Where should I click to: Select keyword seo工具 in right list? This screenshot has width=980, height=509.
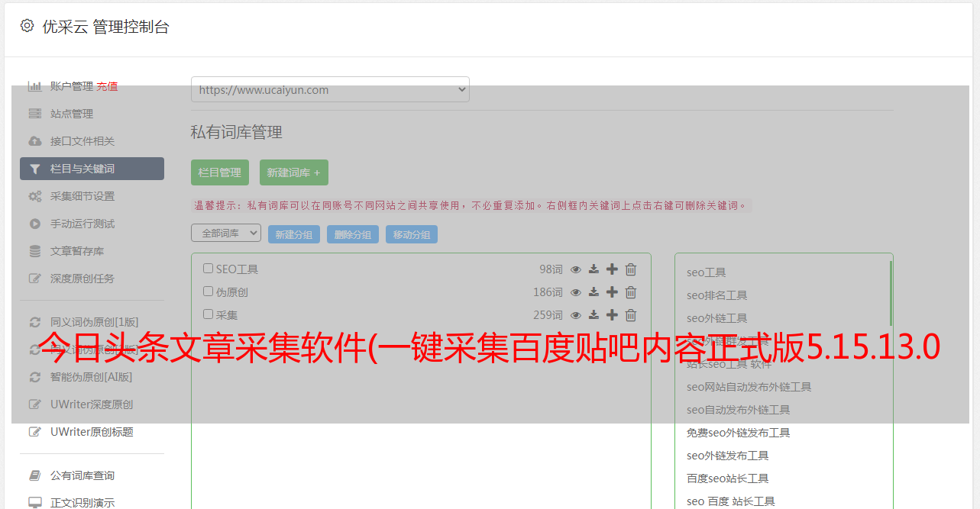pyautogui.click(x=707, y=272)
